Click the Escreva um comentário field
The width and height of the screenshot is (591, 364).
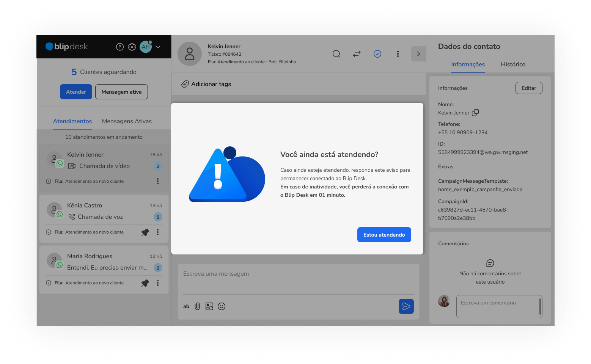(x=498, y=306)
